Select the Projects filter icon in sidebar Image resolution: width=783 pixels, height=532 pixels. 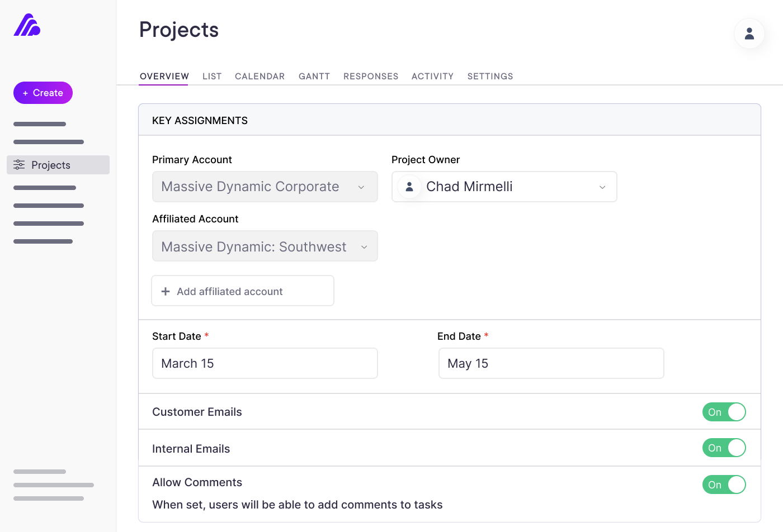pos(19,164)
